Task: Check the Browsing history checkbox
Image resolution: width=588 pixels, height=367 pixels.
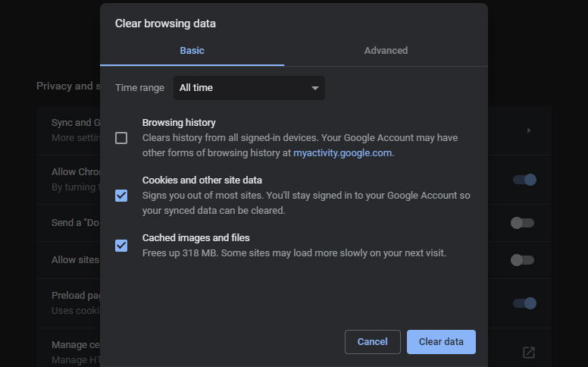Action: click(121, 138)
